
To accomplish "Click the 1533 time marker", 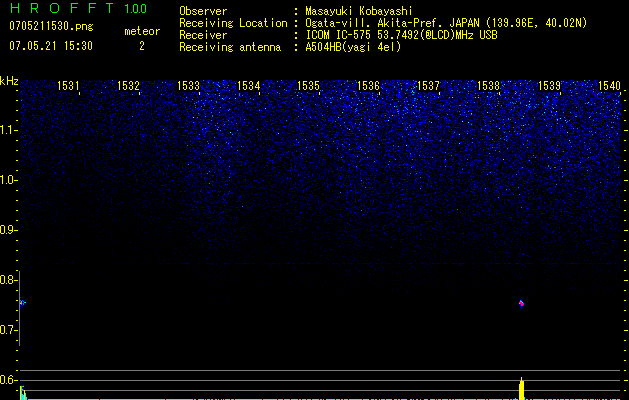I will point(189,85).
